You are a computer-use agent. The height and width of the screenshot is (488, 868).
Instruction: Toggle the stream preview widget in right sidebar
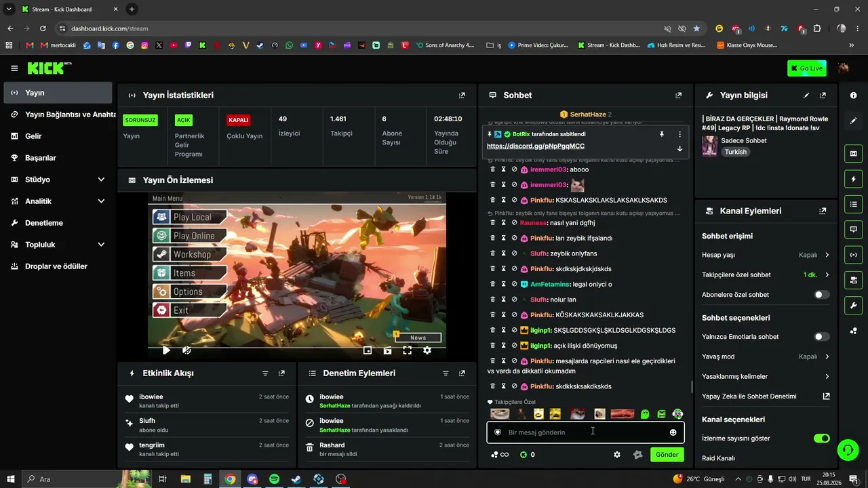(853, 154)
